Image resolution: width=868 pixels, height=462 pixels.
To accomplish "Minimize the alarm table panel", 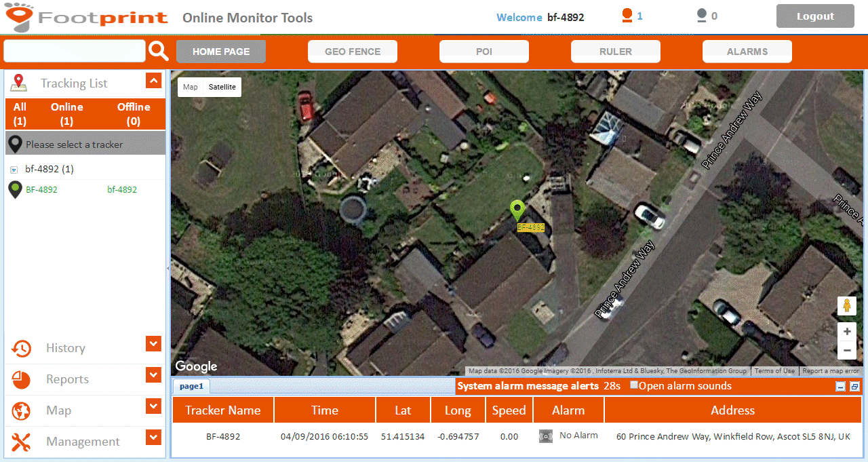I will point(841,387).
